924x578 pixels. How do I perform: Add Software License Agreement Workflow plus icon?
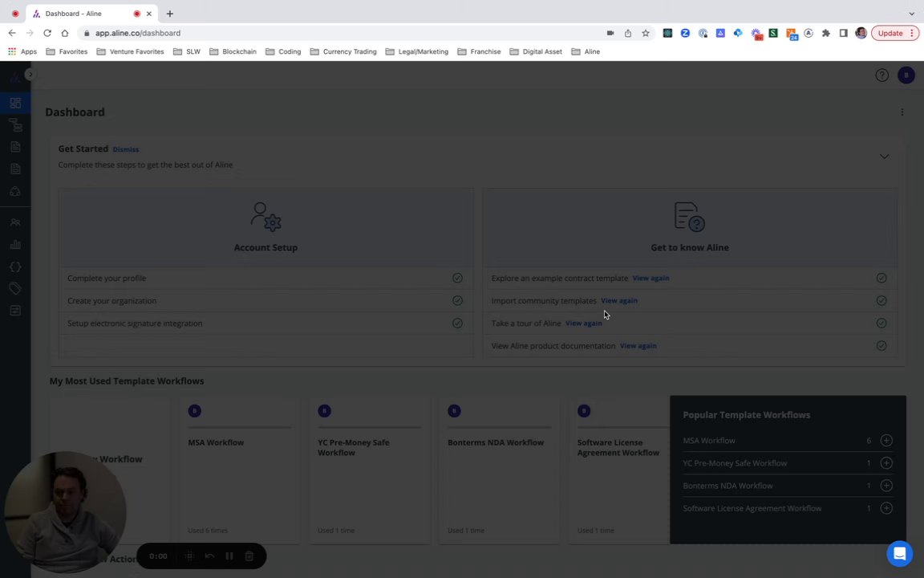point(885,508)
